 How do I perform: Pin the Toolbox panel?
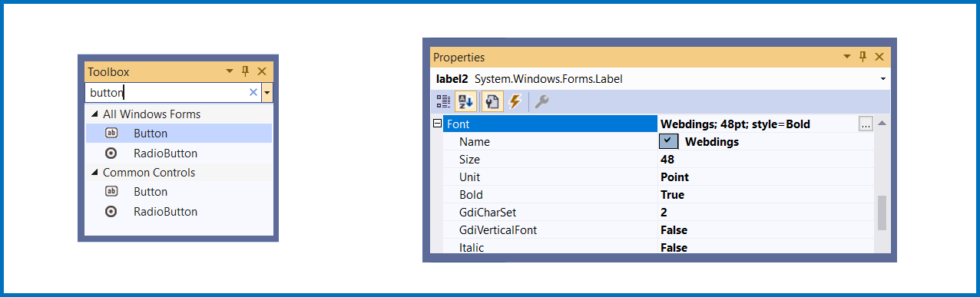click(246, 71)
